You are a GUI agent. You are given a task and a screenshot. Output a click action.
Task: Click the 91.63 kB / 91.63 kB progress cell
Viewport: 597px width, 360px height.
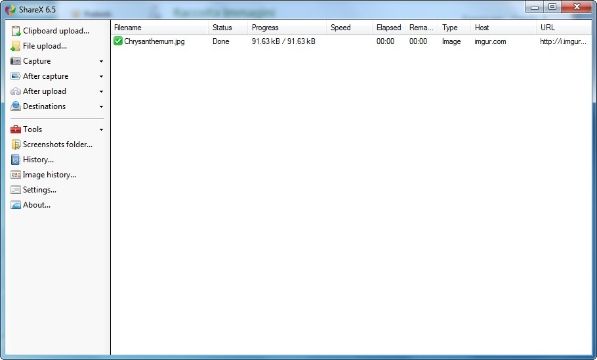pyautogui.click(x=283, y=41)
